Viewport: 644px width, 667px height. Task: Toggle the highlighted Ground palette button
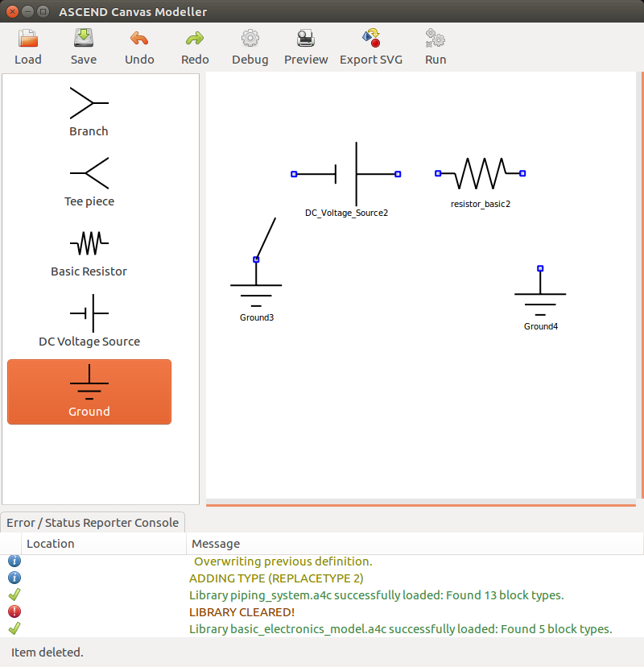coord(89,391)
